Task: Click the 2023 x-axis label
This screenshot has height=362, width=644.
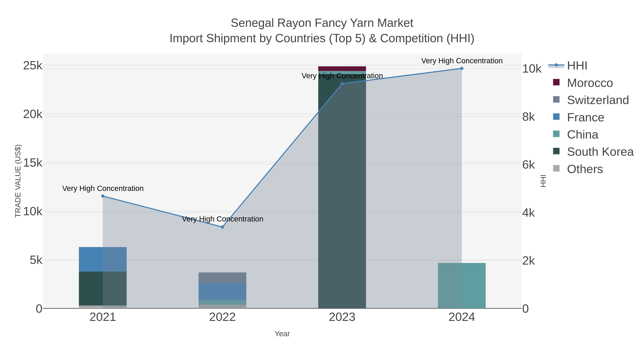Action: coord(342,317)
